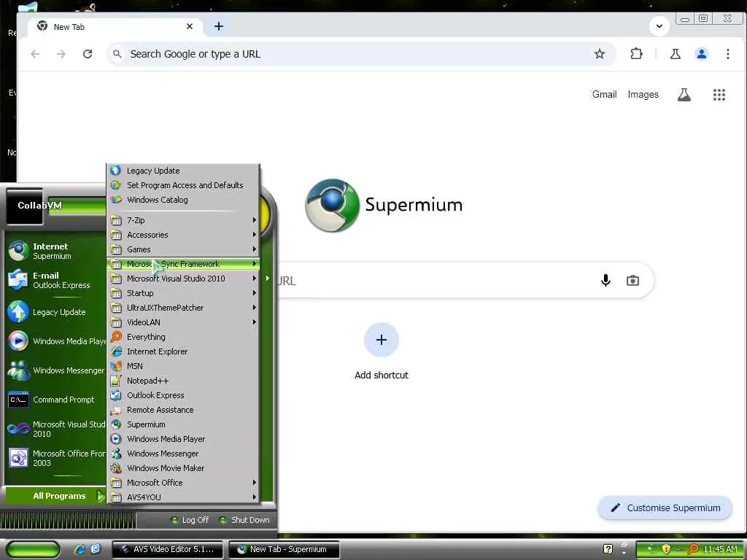Bookmark this tab with the star icon
This screenshot has width=747, height=560.
[x=600, y=54]
